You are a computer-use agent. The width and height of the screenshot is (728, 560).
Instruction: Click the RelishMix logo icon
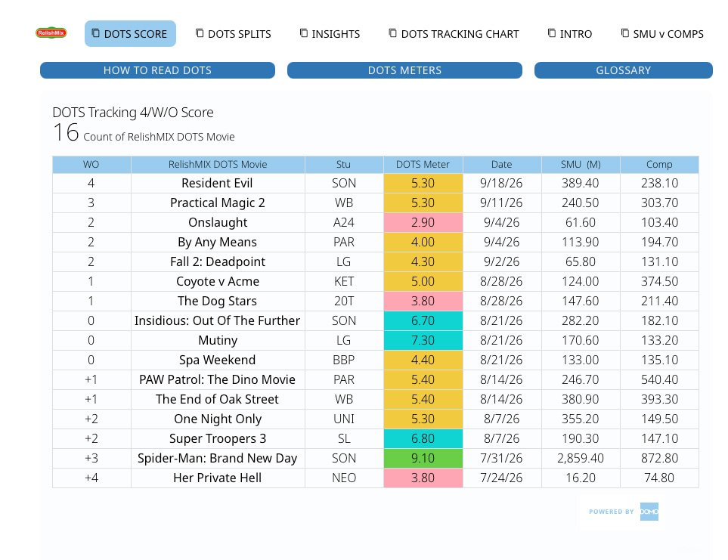tap(51, 33)
